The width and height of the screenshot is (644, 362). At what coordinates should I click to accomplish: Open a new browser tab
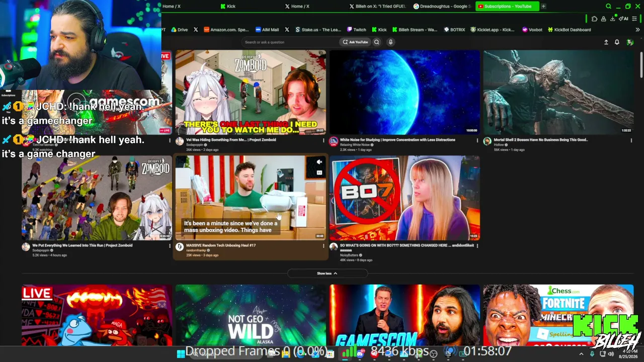tap(543, 7)
